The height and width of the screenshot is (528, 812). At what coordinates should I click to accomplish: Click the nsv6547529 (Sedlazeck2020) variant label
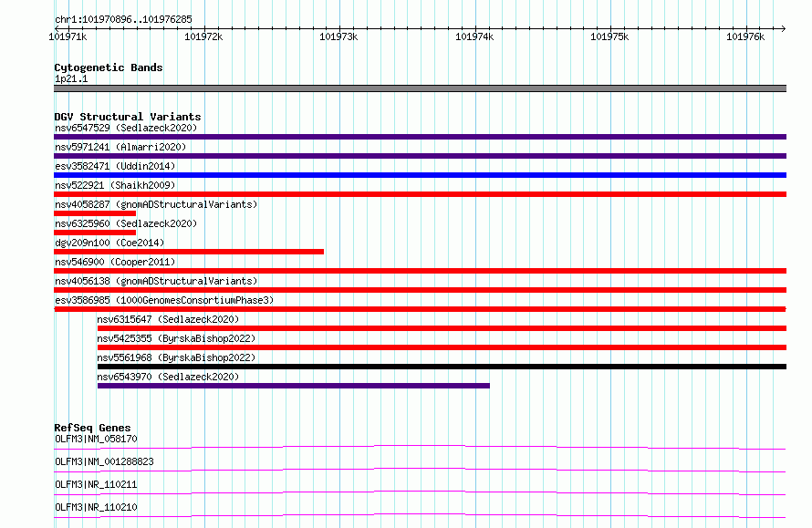coord(126,128)
